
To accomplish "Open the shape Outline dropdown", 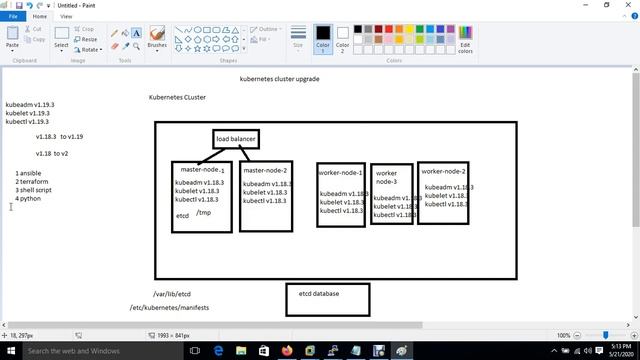I will coord(266,29).
